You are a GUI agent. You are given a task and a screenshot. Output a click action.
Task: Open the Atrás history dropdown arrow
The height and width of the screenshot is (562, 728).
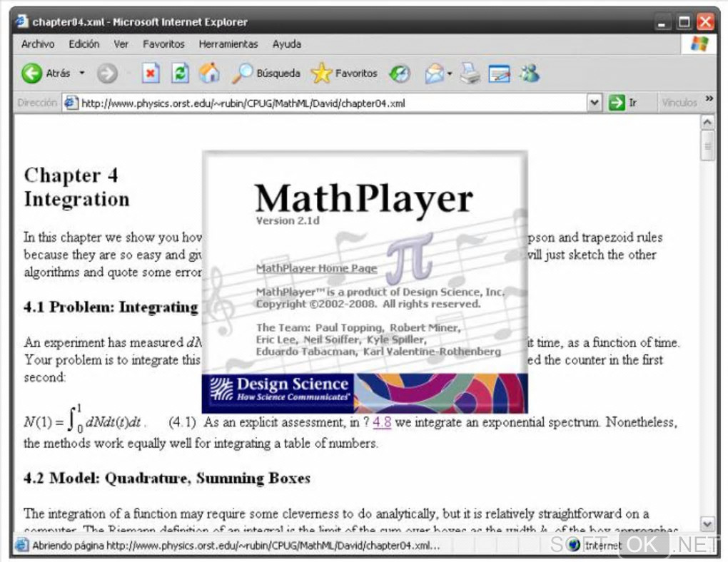tap(82, 73)
